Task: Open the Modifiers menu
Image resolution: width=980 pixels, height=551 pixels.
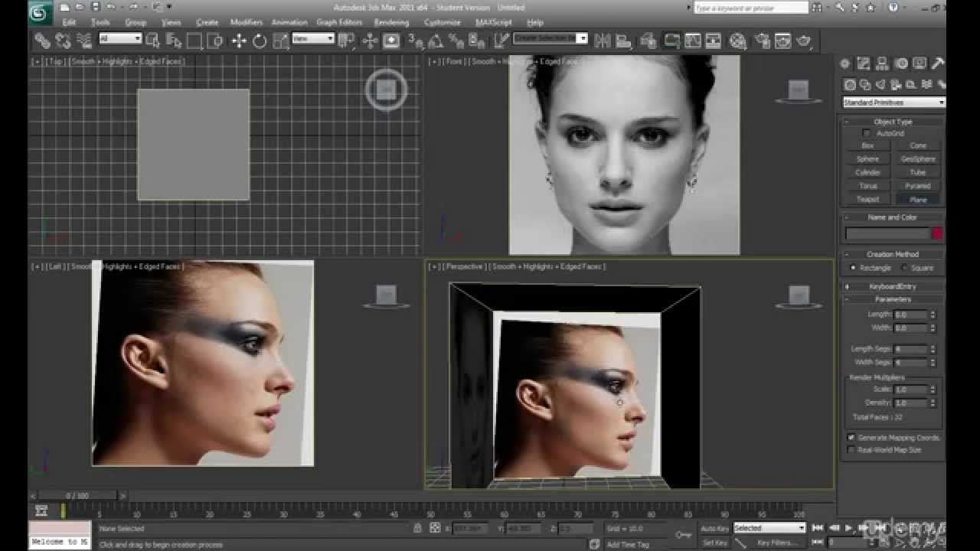Action: [247, 22]
